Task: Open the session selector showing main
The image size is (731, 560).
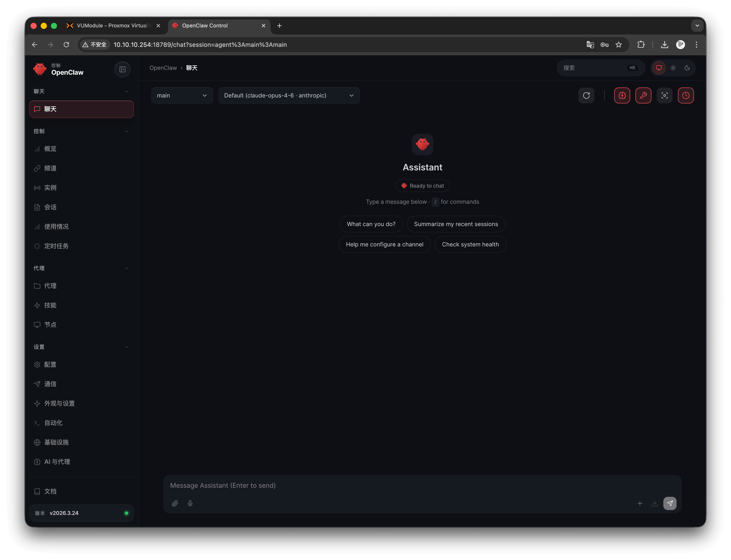Action: pyautogui.click(x=182, y=96)
